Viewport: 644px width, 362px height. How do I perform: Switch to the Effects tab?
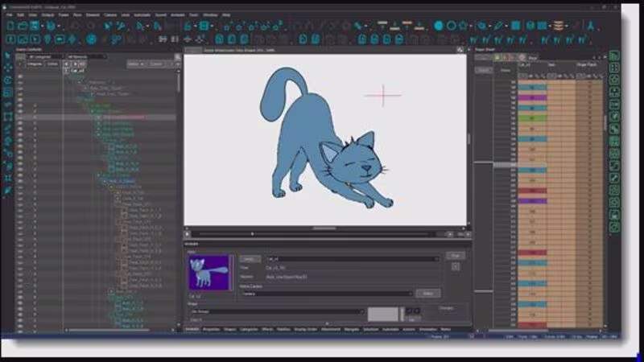268,329
